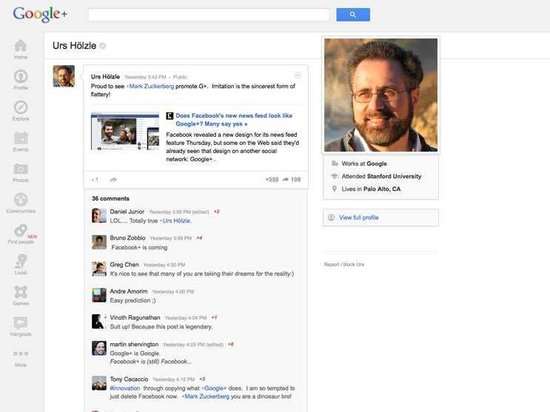Open the Games icon

[21, 292]
